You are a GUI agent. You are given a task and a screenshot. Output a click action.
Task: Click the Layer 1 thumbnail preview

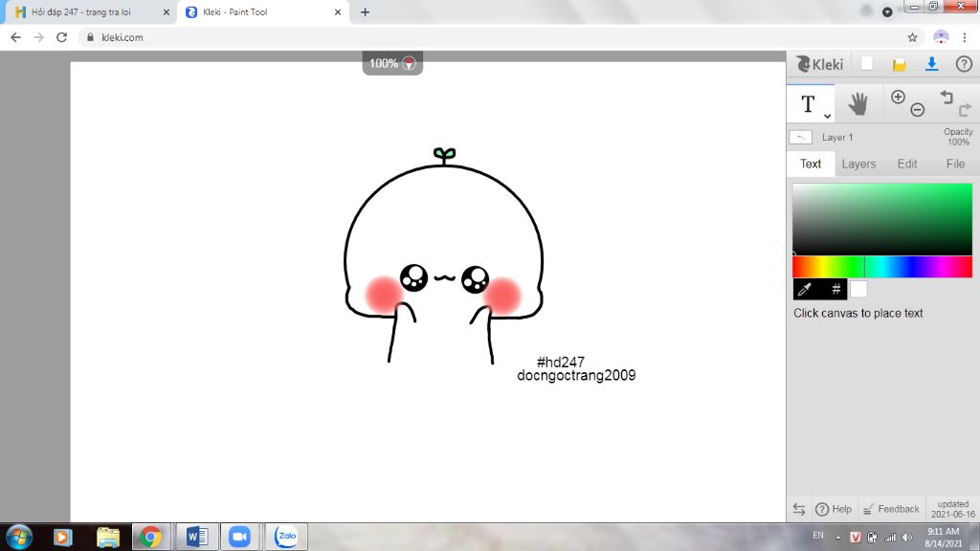(801, 137)
